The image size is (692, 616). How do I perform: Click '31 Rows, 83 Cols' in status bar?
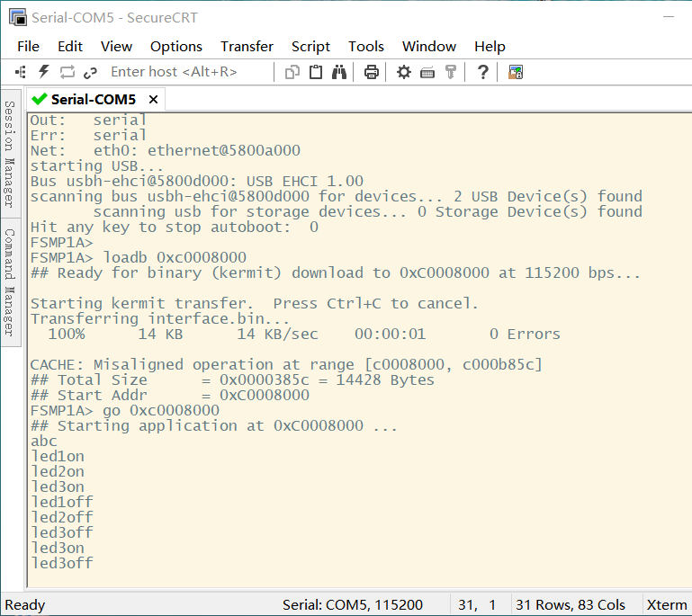(571, 604)
